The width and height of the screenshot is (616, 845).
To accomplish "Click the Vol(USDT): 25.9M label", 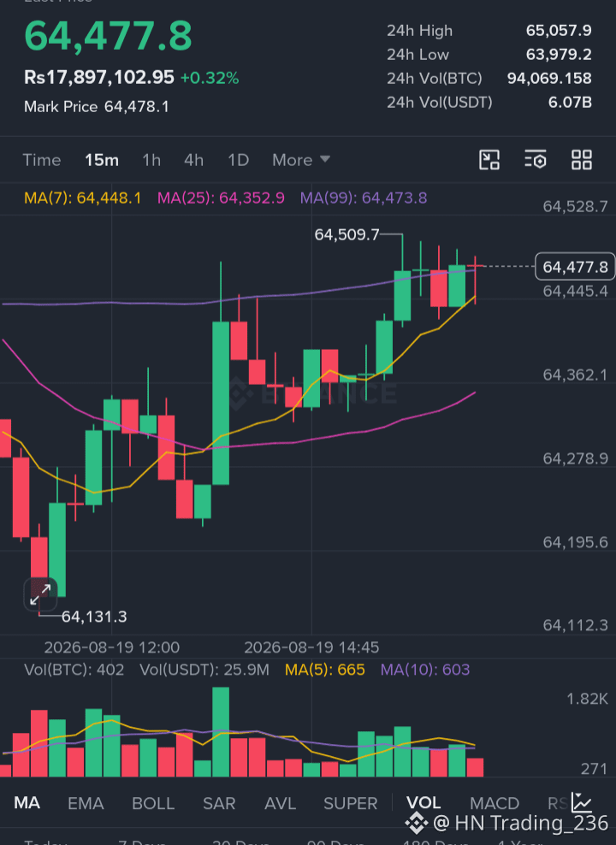I will tap(204, 670).
